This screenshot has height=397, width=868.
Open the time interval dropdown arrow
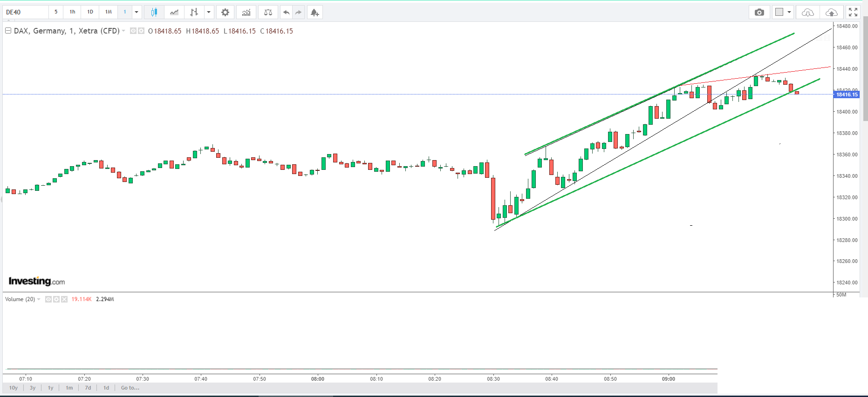point(137,12)
